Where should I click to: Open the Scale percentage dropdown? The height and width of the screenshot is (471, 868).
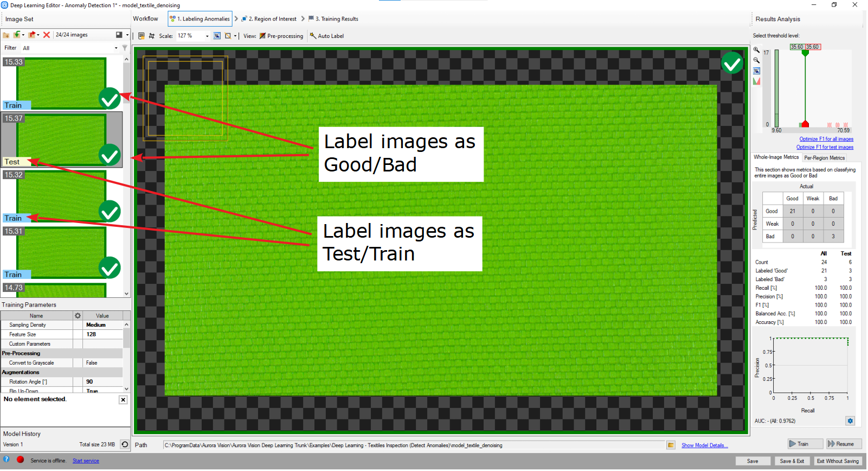point(207,36)
